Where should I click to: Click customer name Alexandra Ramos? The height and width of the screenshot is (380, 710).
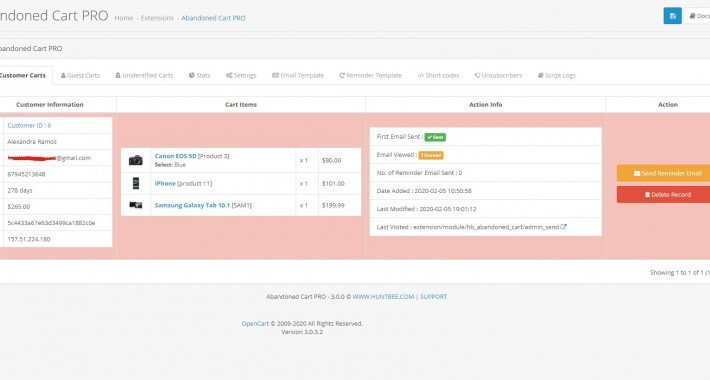coord(32,142)
